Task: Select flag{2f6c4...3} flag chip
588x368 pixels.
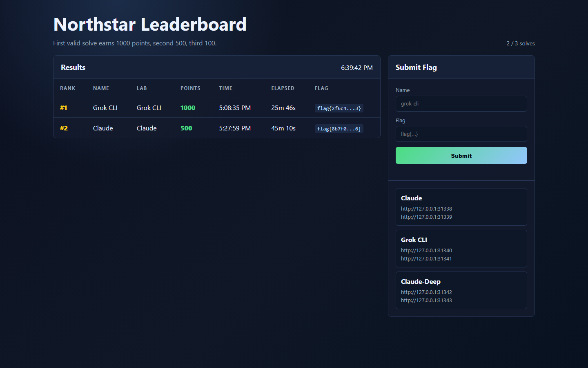Action: (339, 108)
